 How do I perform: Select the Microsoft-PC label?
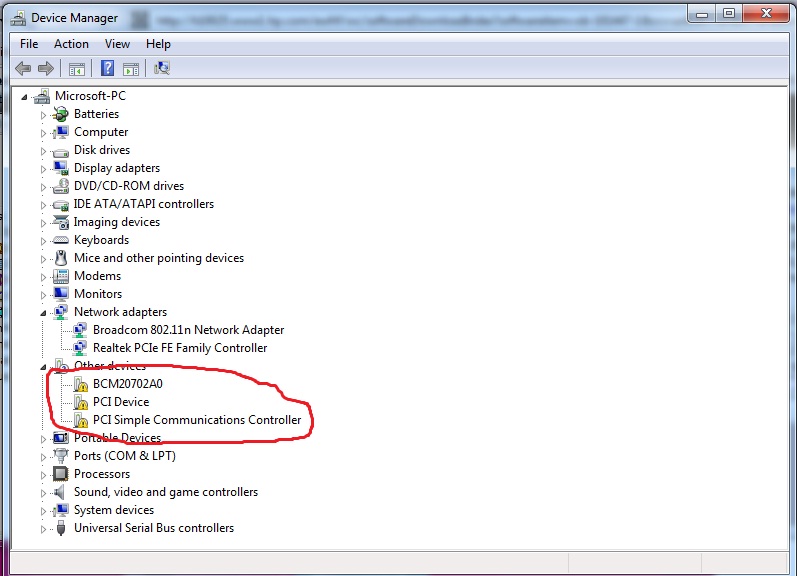pos(90,96)
